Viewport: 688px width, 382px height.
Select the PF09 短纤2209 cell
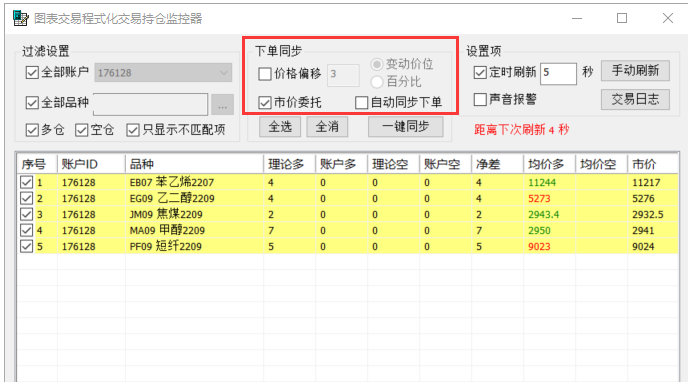click(x=194, y=246)
